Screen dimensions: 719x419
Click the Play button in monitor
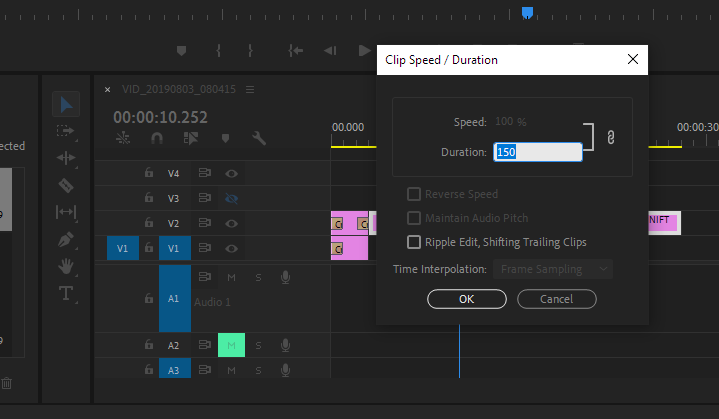(365, 50)
